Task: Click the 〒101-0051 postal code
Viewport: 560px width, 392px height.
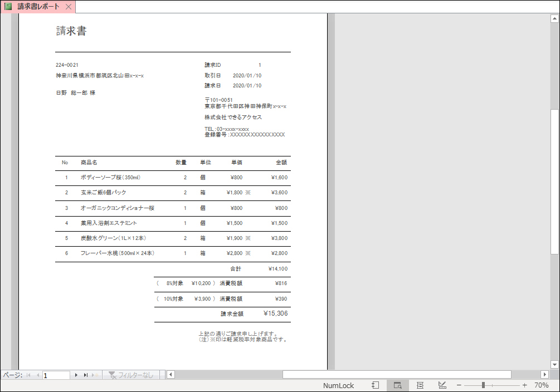Action: tap(218, 100)
